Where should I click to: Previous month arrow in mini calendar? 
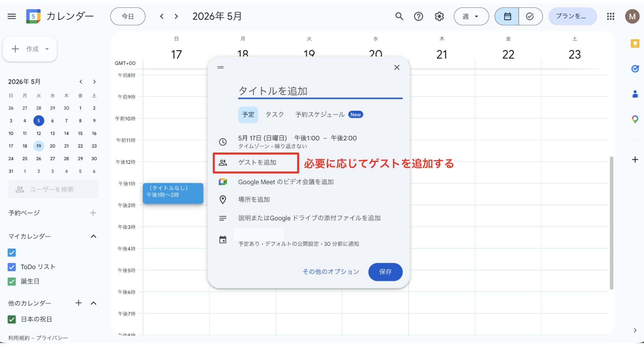tap(81, 82)
